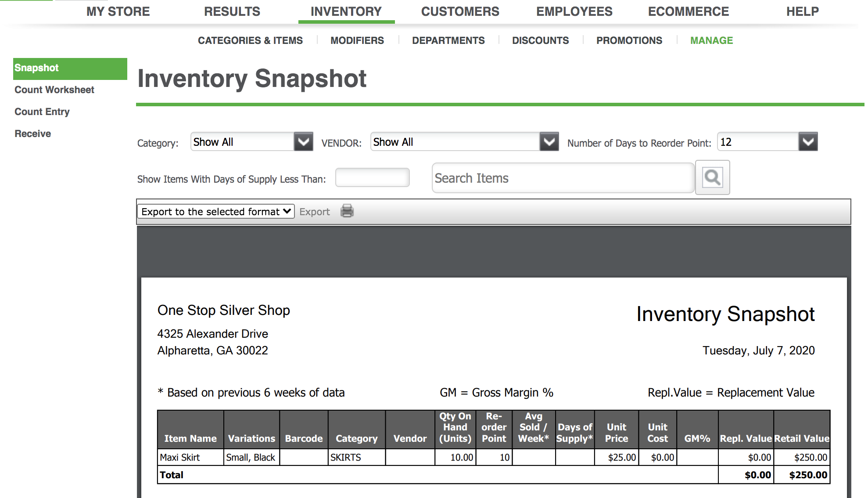Open the VENDOR Show All dropdown

pos(464,142)
